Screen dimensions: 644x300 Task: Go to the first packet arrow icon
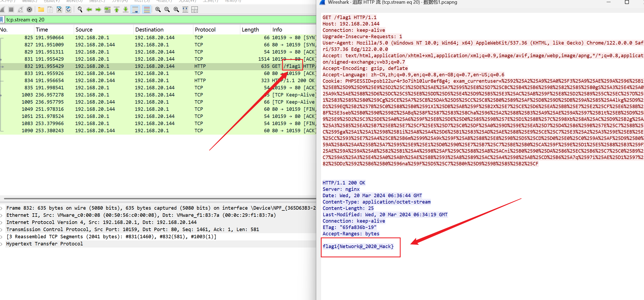point(117,10)
